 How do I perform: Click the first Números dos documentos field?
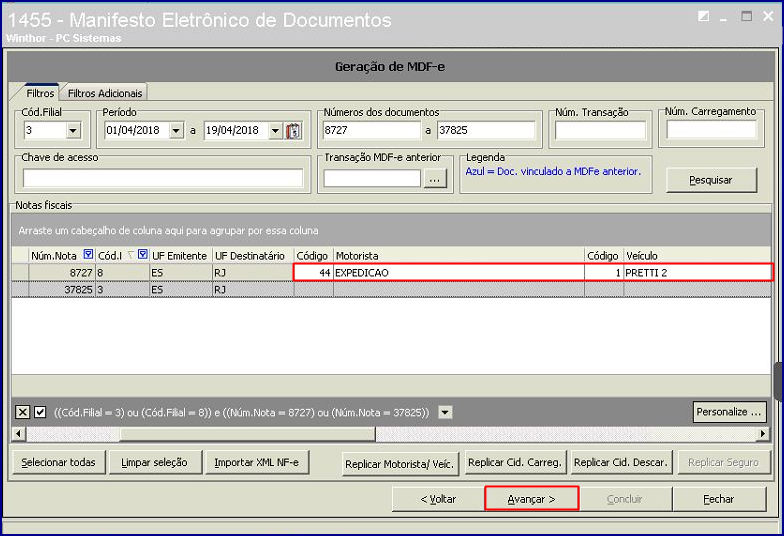pos(372,130)
